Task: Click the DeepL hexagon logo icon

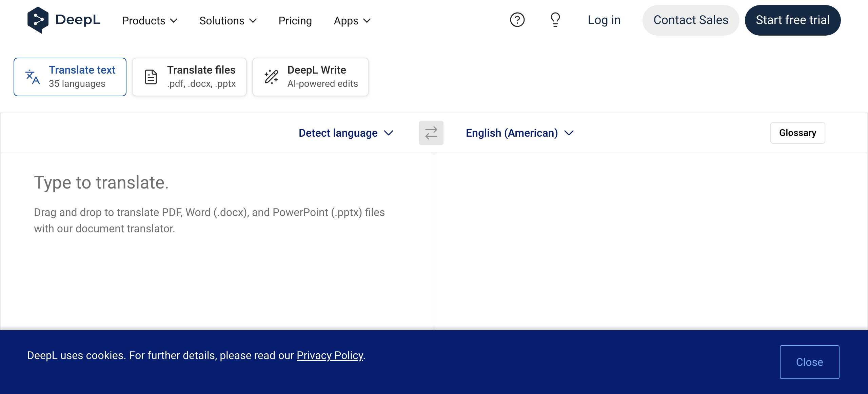Action: point(38,20)
